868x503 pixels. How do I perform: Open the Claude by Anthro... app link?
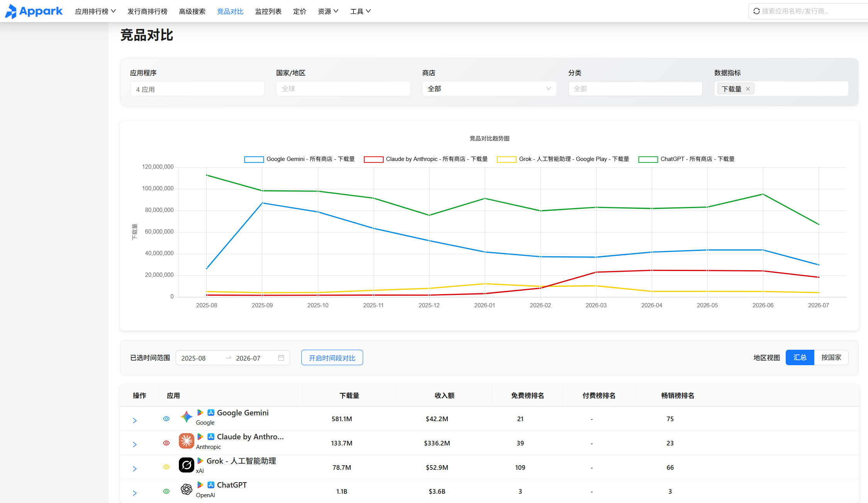pyautogui.click(x=250, y=437)
